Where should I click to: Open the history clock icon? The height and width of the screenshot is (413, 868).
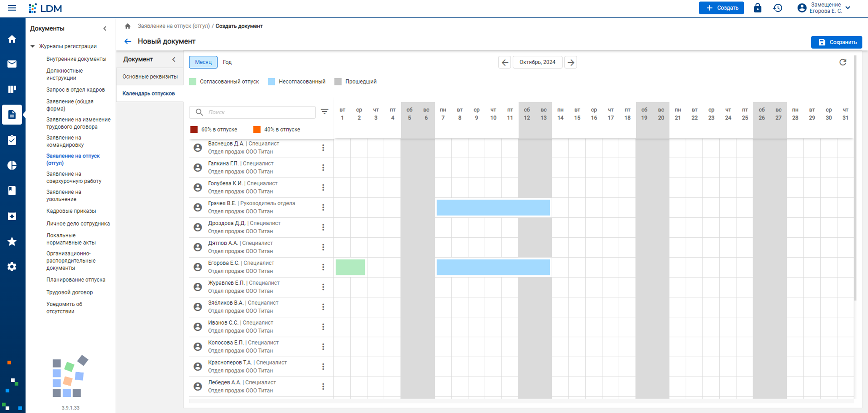pyautogui.click(x=778, y=8)
